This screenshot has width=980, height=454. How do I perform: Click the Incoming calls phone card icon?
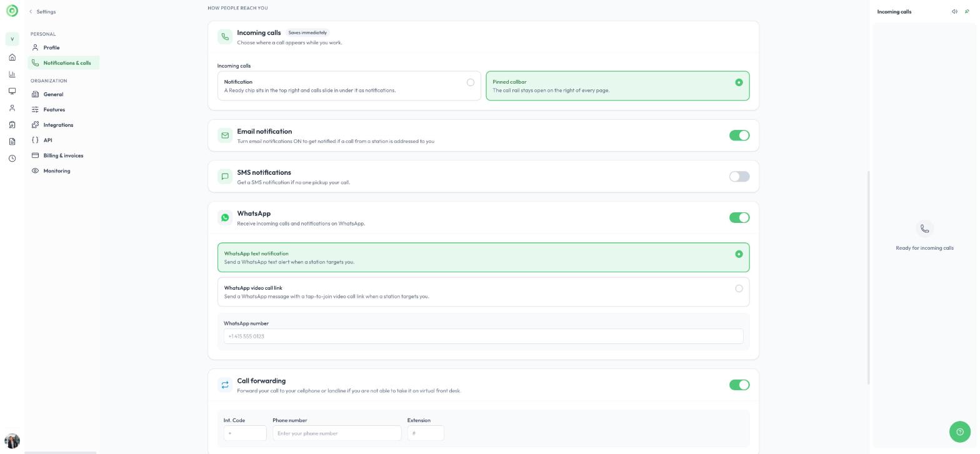[225, 37]
